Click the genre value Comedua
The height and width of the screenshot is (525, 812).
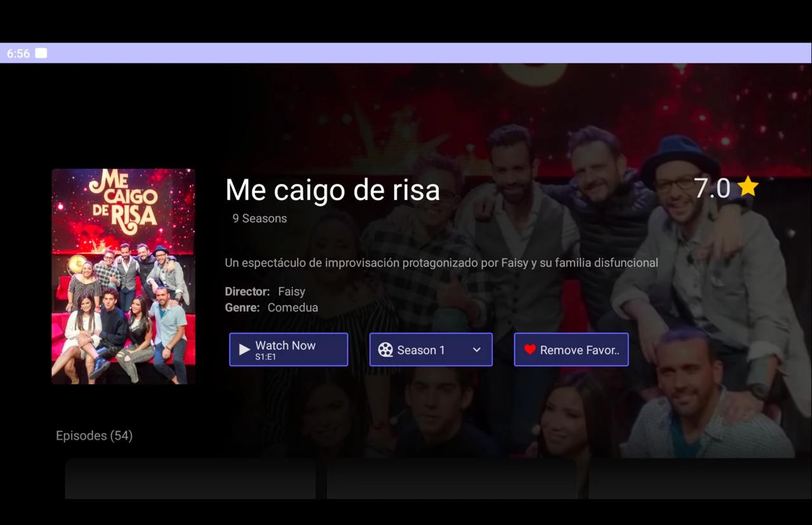[293, 308]
